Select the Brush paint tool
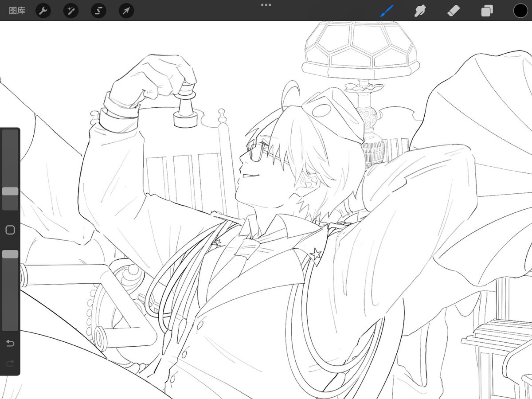The image size is (532, 399). tap(387, 11)
